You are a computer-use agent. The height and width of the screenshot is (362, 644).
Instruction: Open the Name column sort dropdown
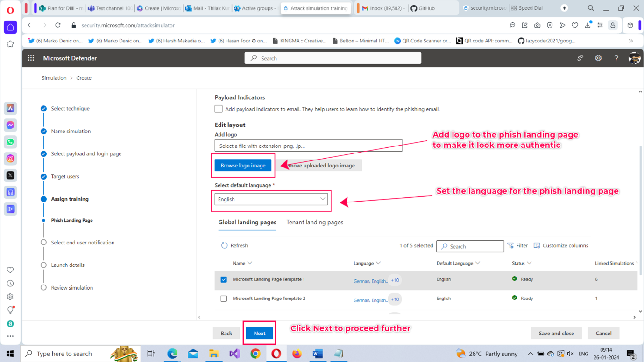tap(250, 263)
